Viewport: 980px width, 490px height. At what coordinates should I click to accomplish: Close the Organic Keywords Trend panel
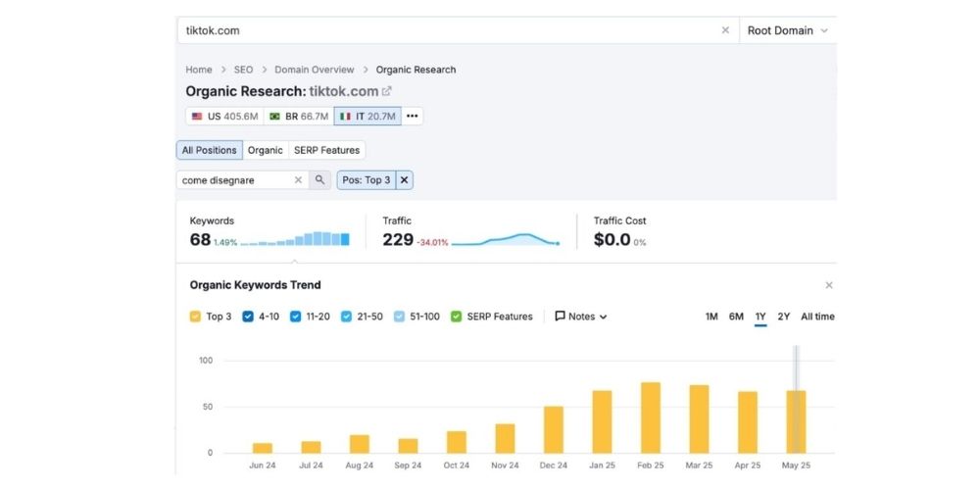click(x=829, y=285)
